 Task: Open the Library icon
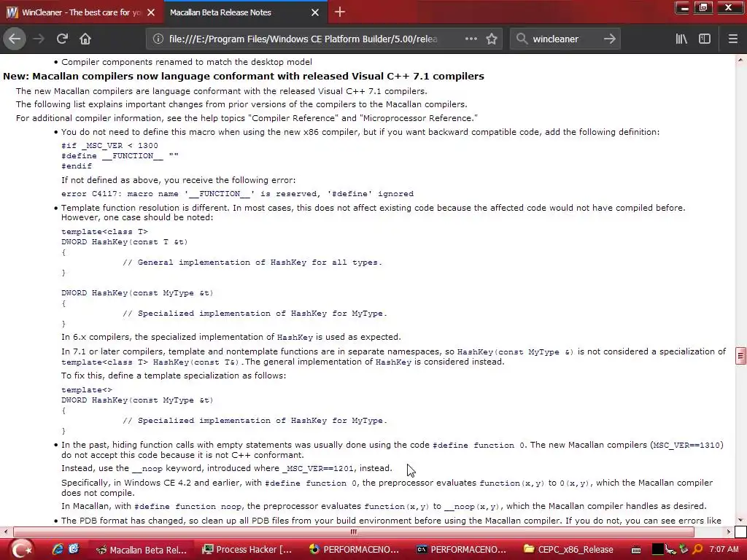tap(681, 39)
